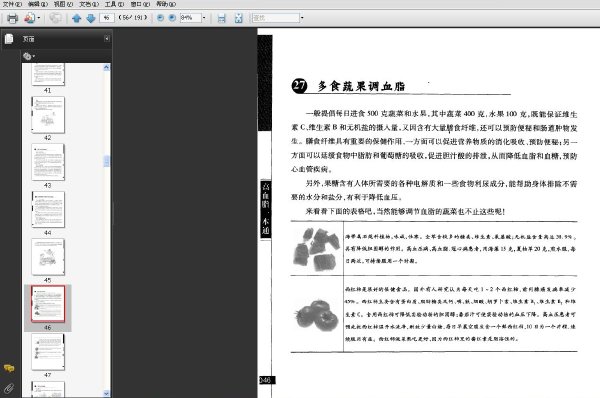Viewport: 600px width, 398px height.
Task: Select page 41 thumbnail
Action: pos(48,74)
